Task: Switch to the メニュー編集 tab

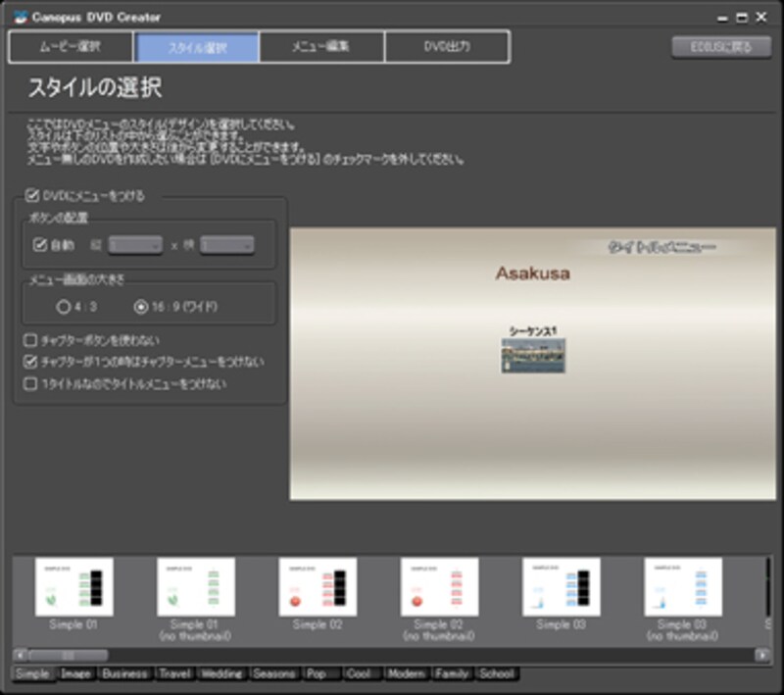Action: pos(321,46)
